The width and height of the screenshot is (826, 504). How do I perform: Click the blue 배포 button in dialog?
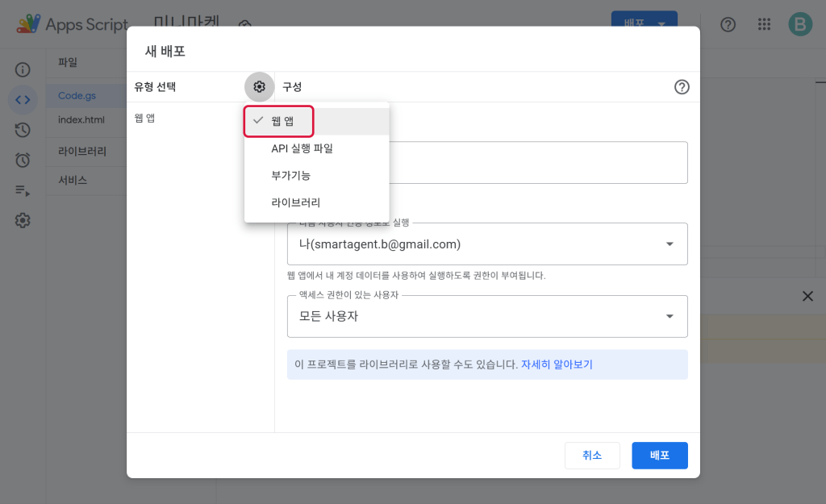pyautogui.click(x=659, y=456)
